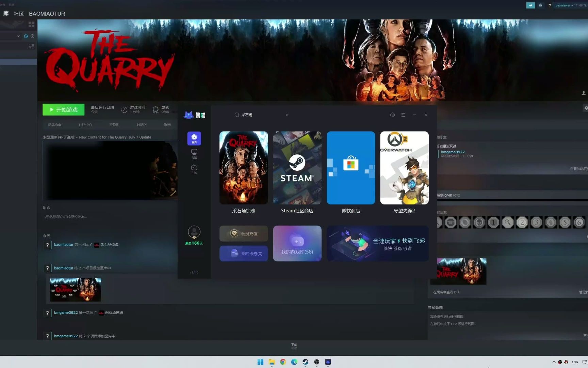Click the search magnifier icon in 暴喵
Screen dimensions: 588x368
[x=236, y=115]
